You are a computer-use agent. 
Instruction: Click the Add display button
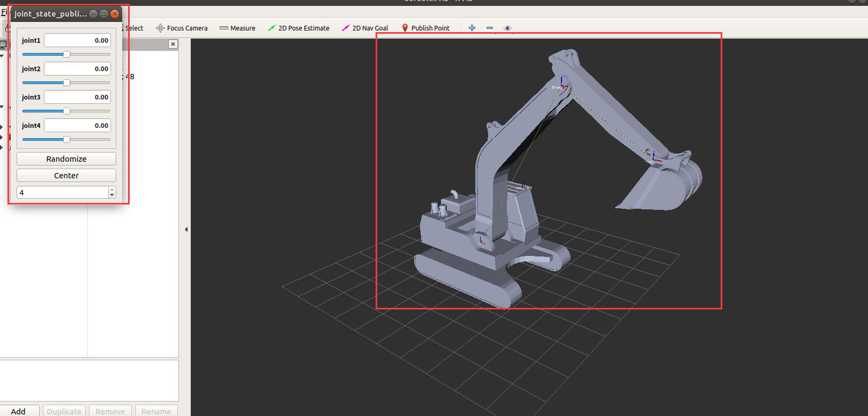click(x=19, y=411)
